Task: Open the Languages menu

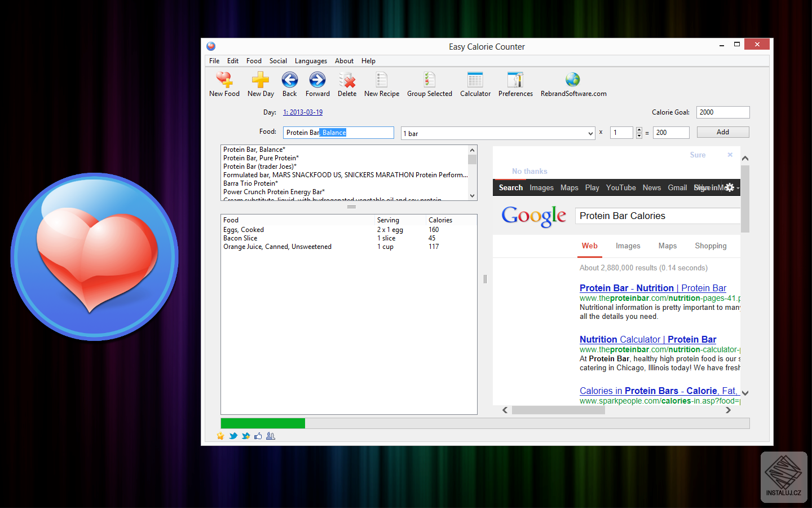Action: click(x=311, y=61)
